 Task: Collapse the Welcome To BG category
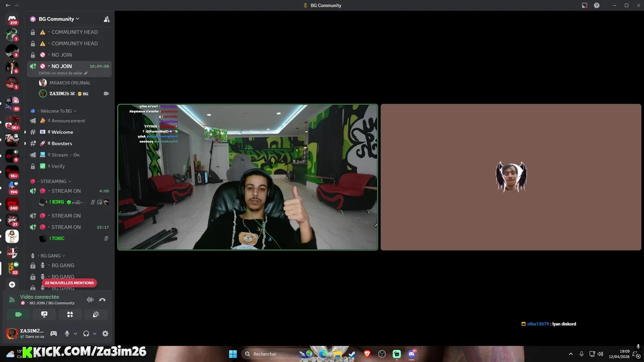pos(53,111)
